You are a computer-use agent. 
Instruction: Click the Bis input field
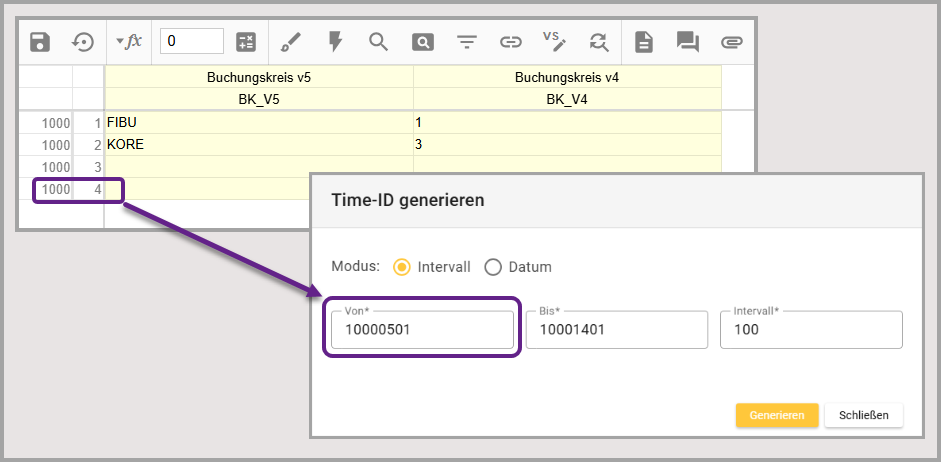pos(616,330)
